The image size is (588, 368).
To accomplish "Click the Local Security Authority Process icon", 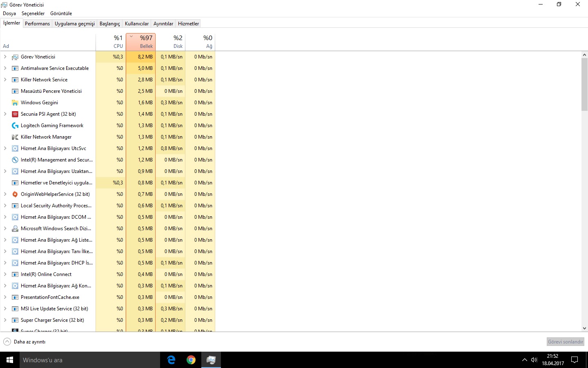I will [15, 206].
